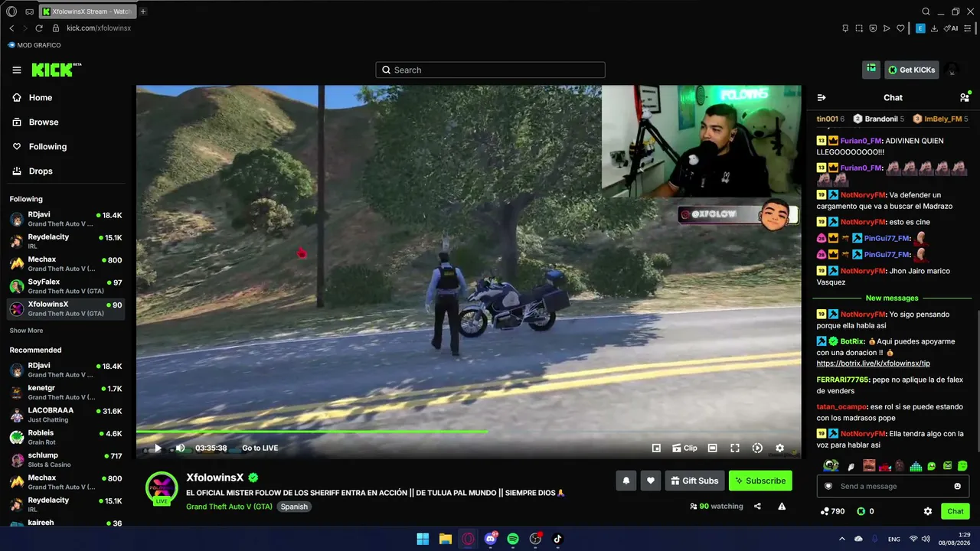The image size is (980, 551).
Task: Toggle notifications bell for XfolowinsX
Action: tap(626, 481)
